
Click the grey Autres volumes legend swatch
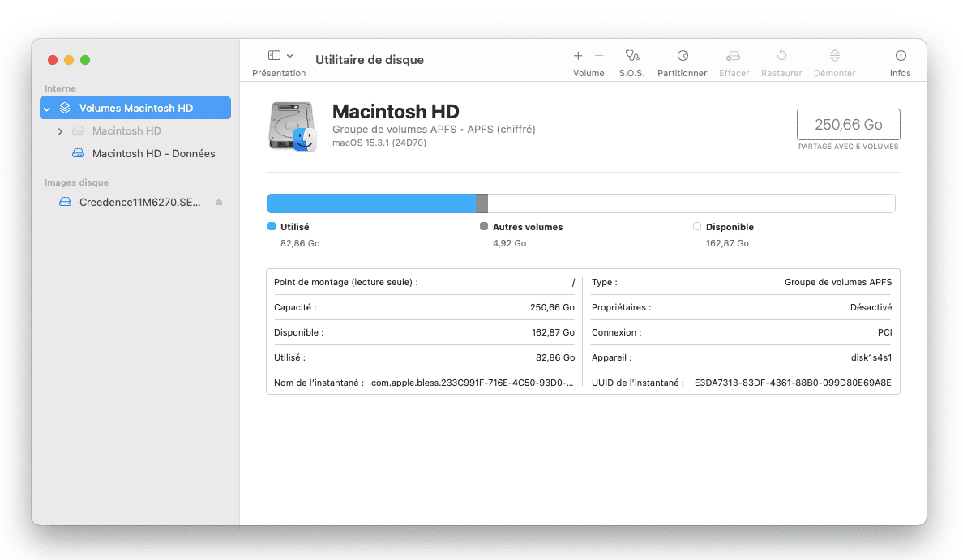(484, 227)
